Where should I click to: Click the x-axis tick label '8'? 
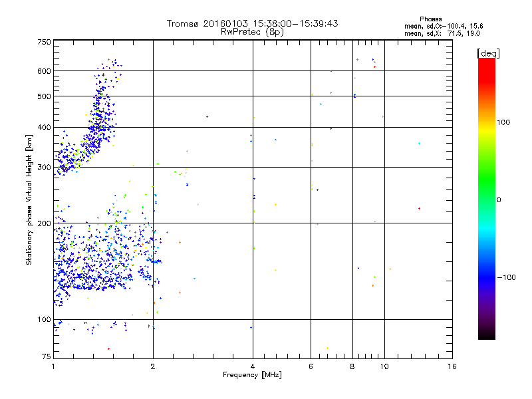click(x=352, y=366)
